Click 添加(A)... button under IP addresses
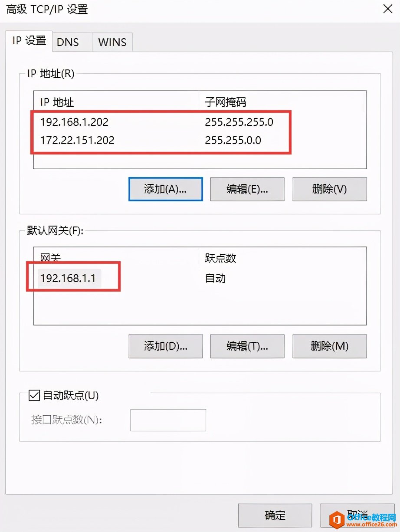 click(x=166, y=189)
